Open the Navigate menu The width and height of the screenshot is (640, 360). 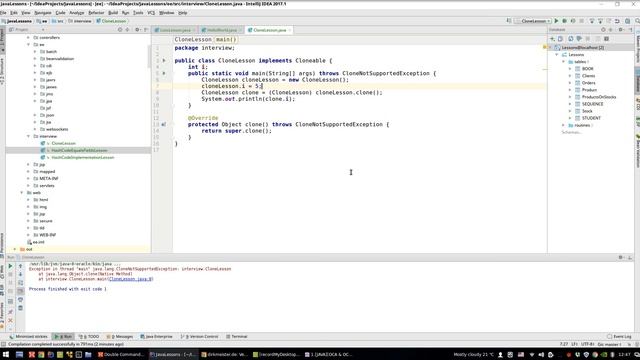click(x=43, y=13)
